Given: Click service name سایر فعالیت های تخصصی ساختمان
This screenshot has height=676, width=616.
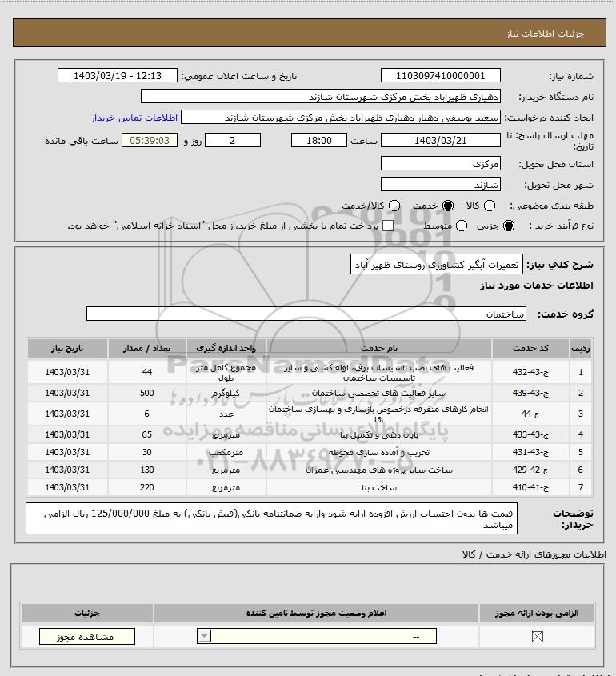Looking at the screenshot, I should [x=379, y=393].
